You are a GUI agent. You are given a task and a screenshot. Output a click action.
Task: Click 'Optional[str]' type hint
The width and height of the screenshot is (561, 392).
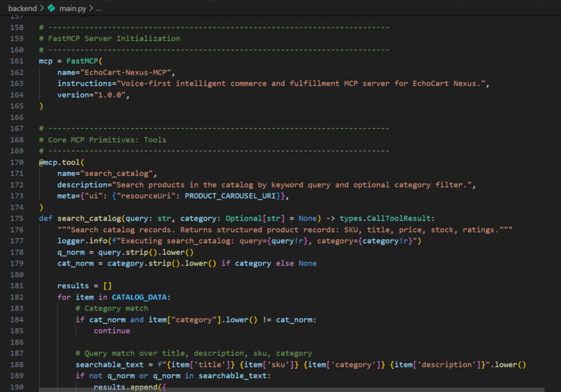pos(255,219)
